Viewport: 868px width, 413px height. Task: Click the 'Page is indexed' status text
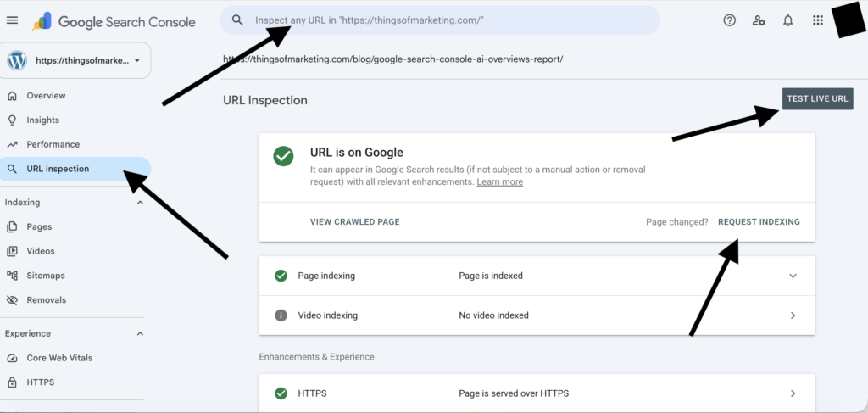click(x=491, y=276)
